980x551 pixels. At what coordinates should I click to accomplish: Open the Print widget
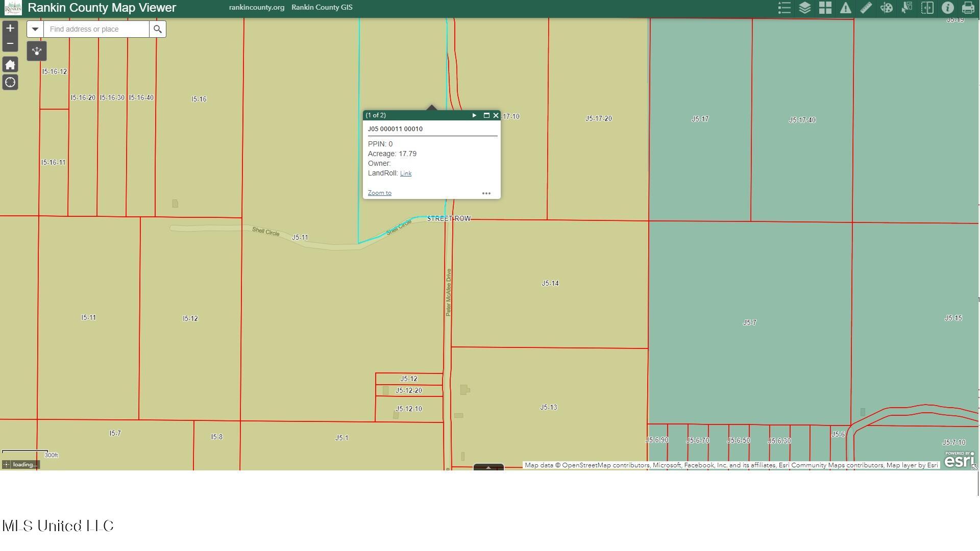(968, 8)
